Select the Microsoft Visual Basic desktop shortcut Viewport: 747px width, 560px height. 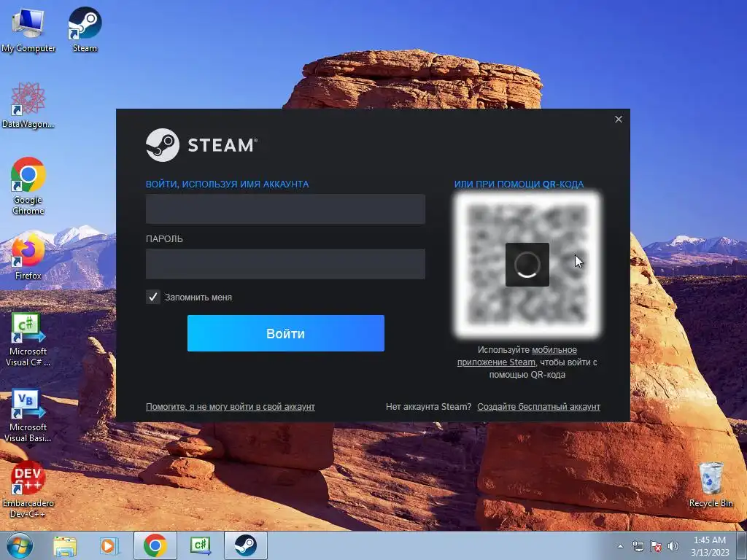(x=28, y=416)
